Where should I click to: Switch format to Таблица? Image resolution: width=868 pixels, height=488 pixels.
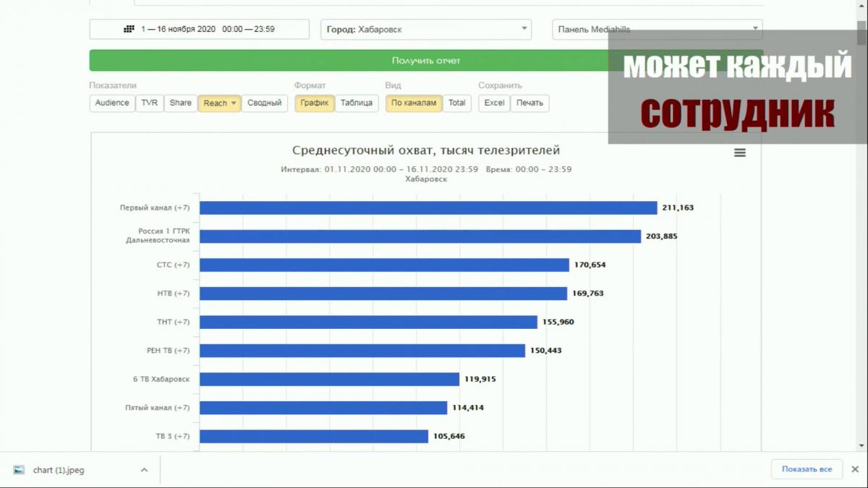[x=356, y=103]
